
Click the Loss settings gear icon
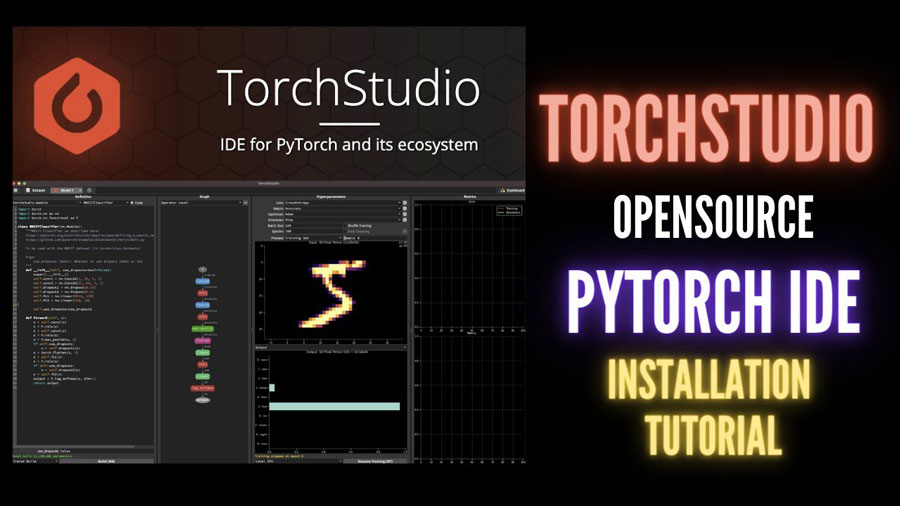(x=404, y=203)
